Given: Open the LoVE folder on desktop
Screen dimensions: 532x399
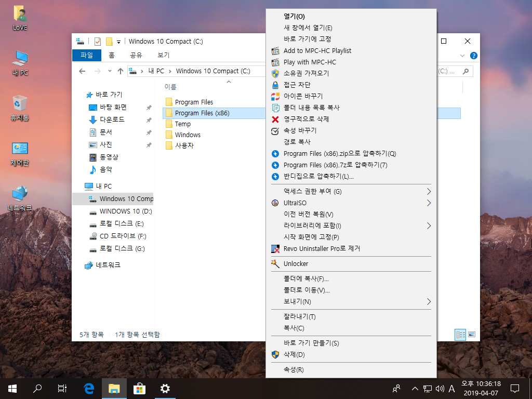Looking at the screenshot, I should click(20, 18).
